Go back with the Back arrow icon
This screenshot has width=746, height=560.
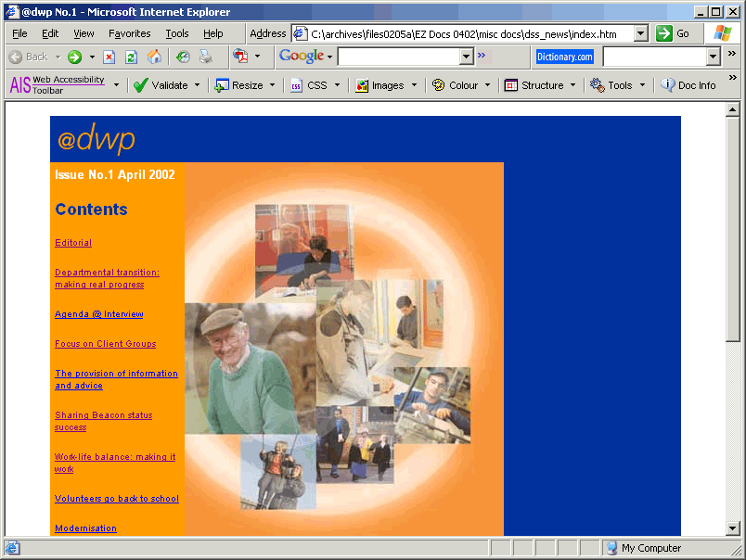tap(16, 57)
